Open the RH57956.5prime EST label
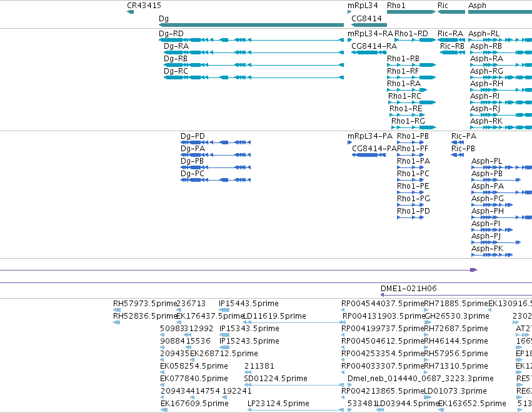Image resolution: width=532 pixels, height=413 pixels. 456,354
